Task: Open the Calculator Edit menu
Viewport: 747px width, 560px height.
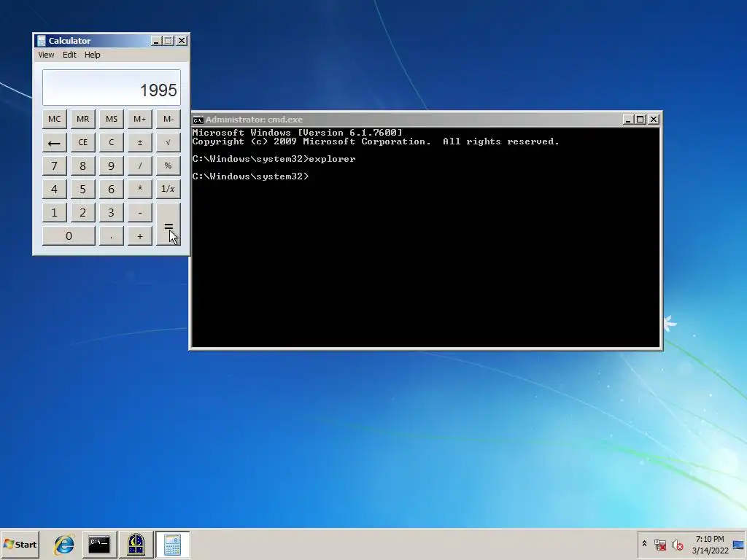Action: 69,55
